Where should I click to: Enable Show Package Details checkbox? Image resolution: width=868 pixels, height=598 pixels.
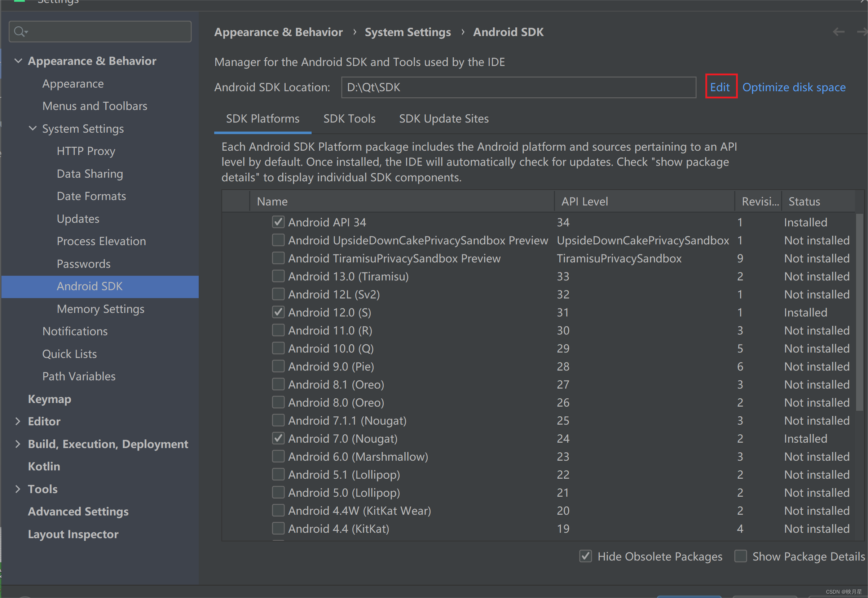pos(740,557)
